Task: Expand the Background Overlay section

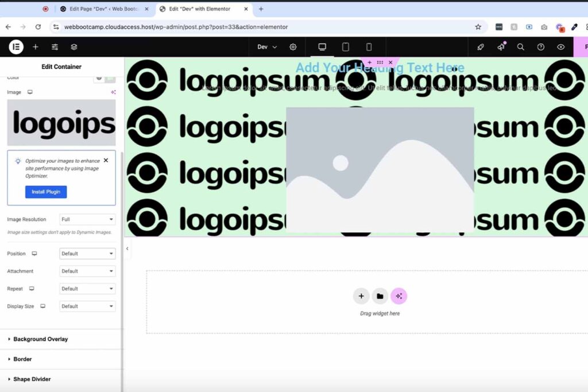Action: pyautogui.click(x=40, y=339)
